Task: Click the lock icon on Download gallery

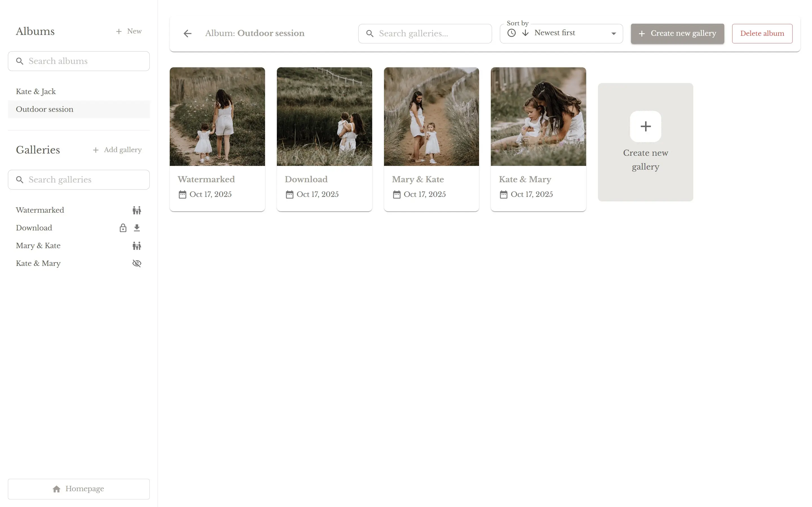Action: 123,228
